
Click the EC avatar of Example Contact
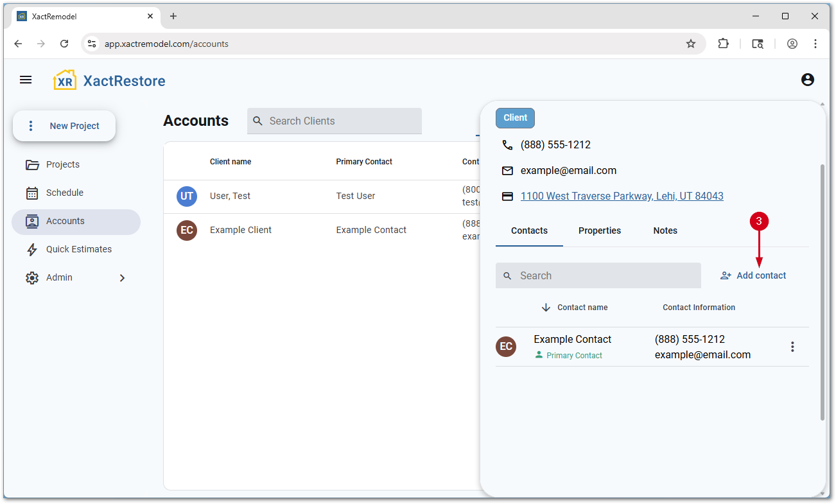tap(506, 347)
